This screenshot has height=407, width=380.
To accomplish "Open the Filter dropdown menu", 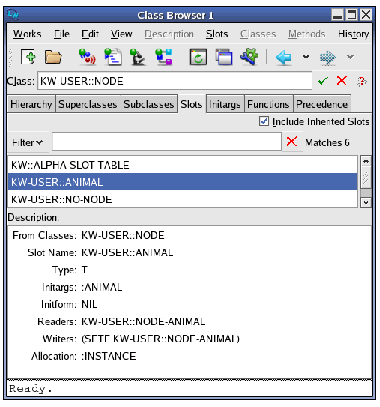I will (27, 143).
